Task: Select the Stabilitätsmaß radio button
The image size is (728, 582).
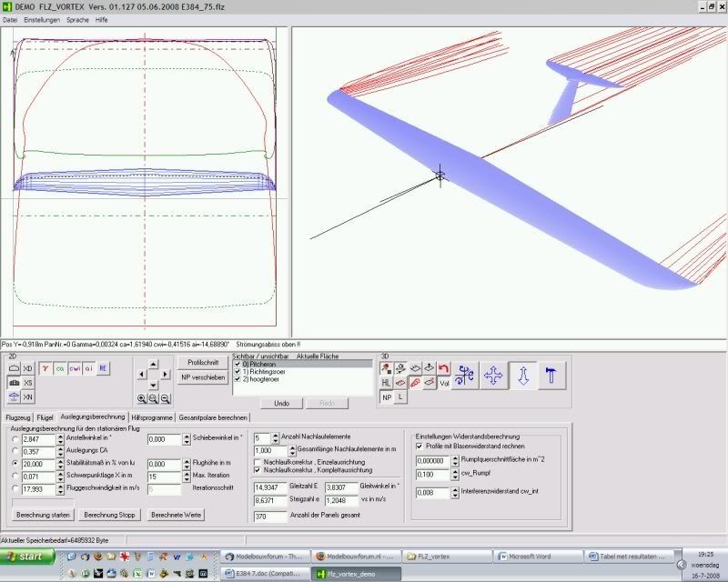Action: tap(15, 464)
